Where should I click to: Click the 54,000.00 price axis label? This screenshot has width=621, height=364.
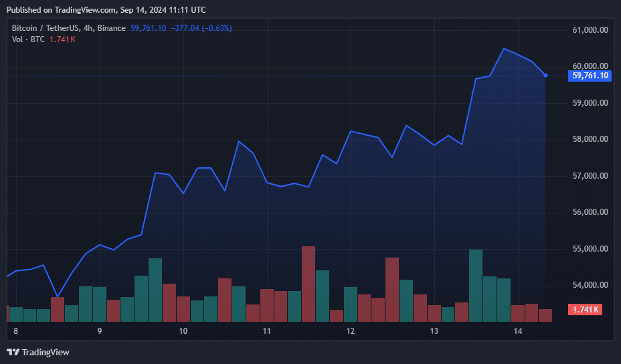coord(590,285)
